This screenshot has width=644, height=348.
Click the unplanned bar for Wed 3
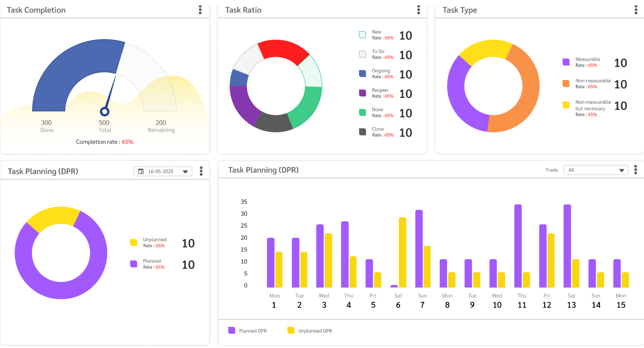pos(329,260)
